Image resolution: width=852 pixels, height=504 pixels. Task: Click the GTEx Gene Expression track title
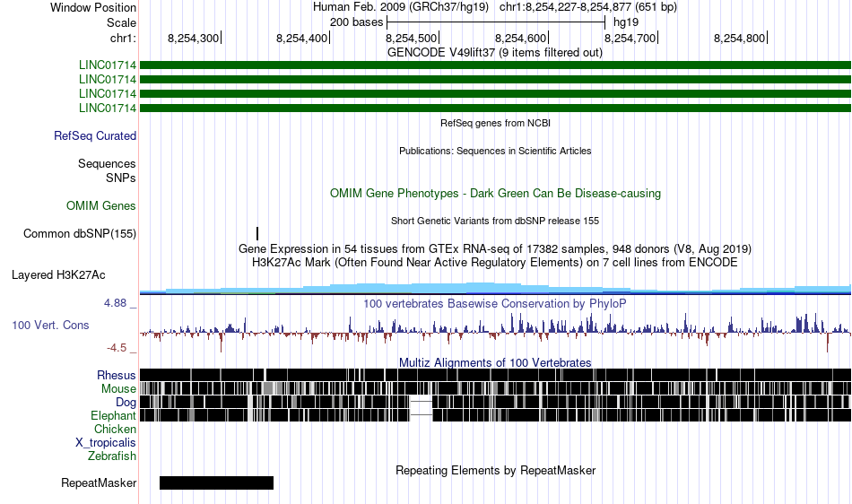(x=495, y=248)
